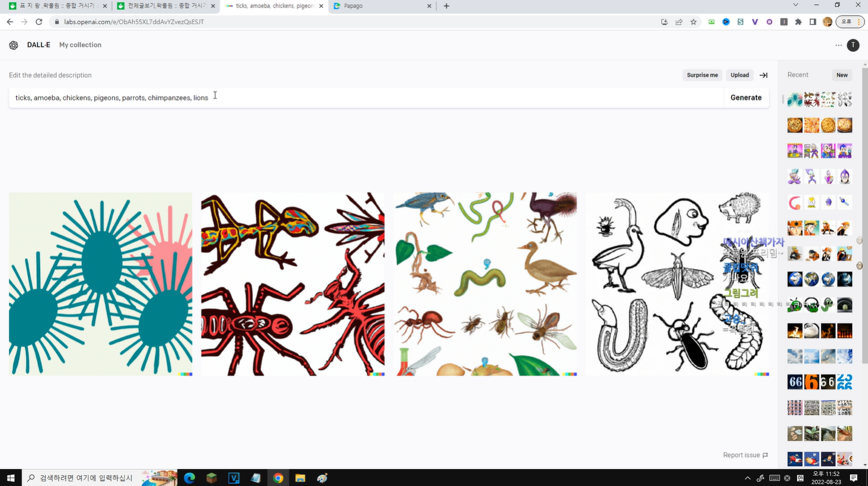Click the Chrome error menu button
The width and height of the screenshot is (868, 486).
click(x=849, y=22)
